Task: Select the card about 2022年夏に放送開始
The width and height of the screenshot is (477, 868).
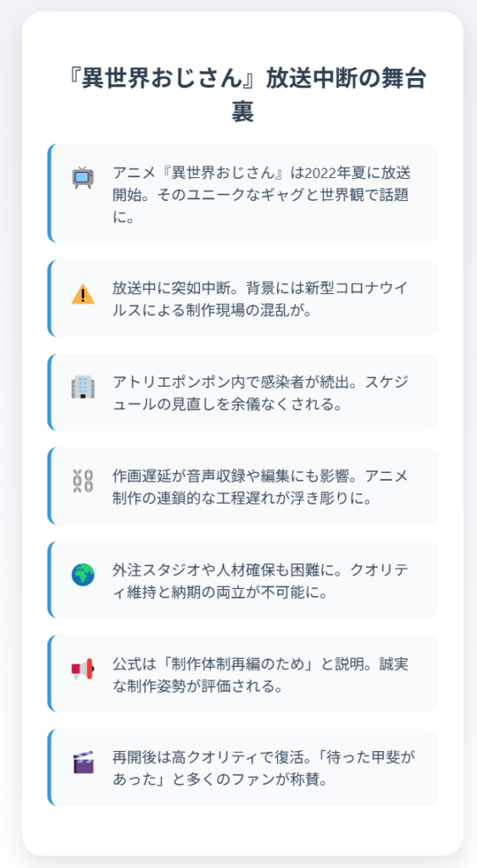Action: click(242, 192)
